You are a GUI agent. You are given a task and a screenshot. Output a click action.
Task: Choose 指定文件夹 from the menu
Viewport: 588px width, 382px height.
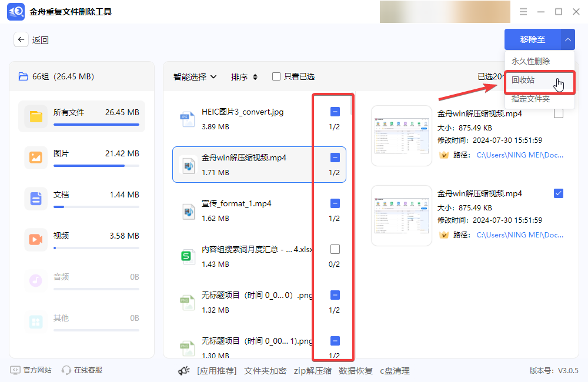click(x=530, y=99)
